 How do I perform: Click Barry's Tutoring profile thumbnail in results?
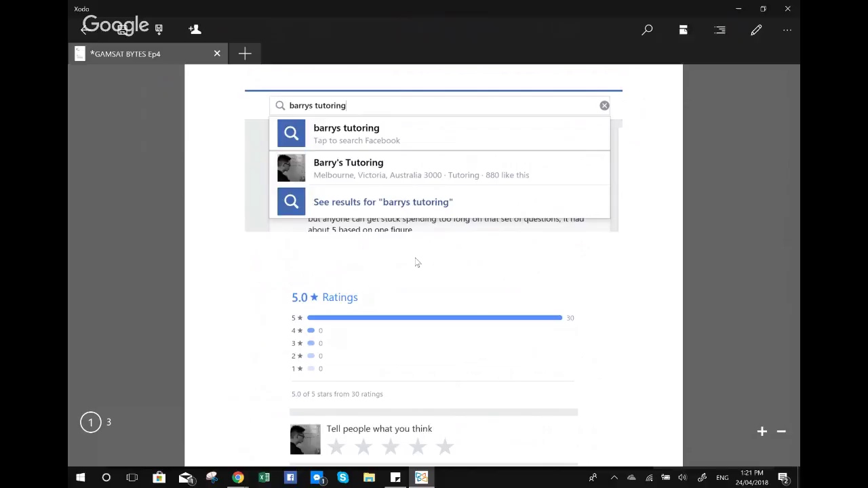(x=291, y=168)
